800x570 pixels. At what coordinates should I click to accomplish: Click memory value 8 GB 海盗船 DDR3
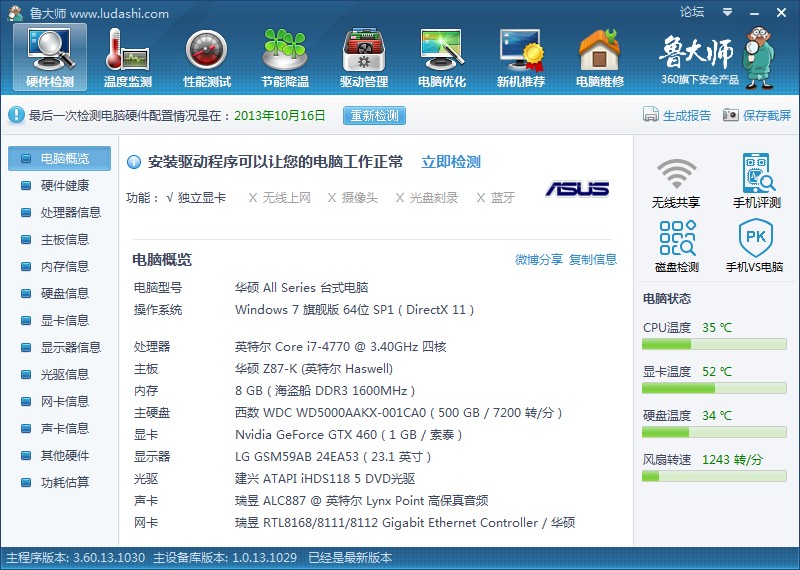(325, 391)
